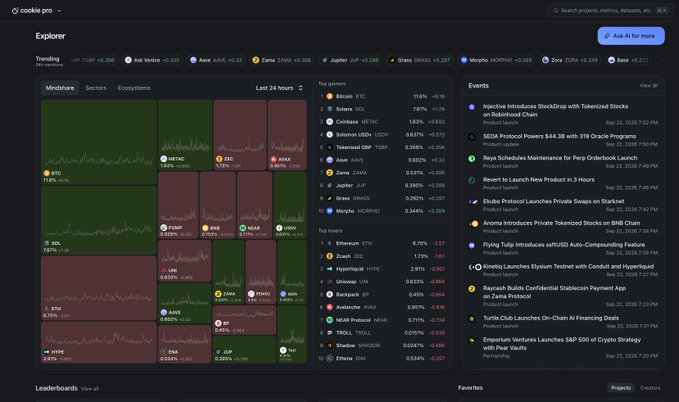Click the Solana icon in Top gainers
Image resolution: width=679 pixels, height=402 pixels.
tap(330, 109)
